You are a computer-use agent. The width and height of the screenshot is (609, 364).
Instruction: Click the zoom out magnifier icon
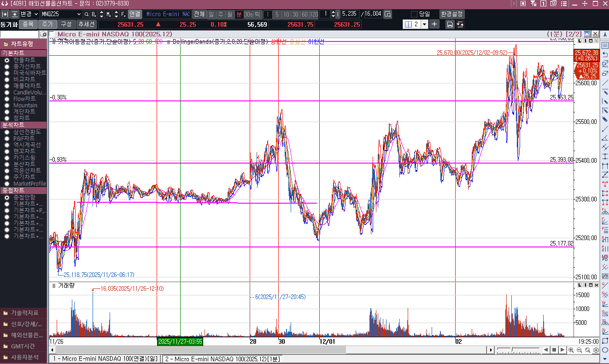point(580,350)
